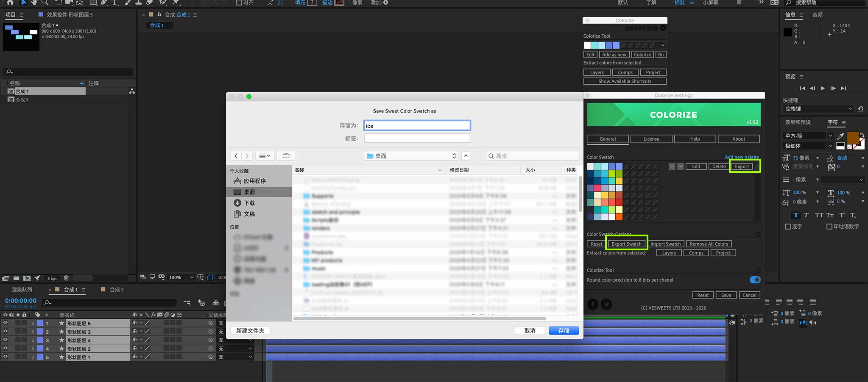Click new folder icon in save dialog toolbar
868x382 pixels.
(x=286, y=155)
